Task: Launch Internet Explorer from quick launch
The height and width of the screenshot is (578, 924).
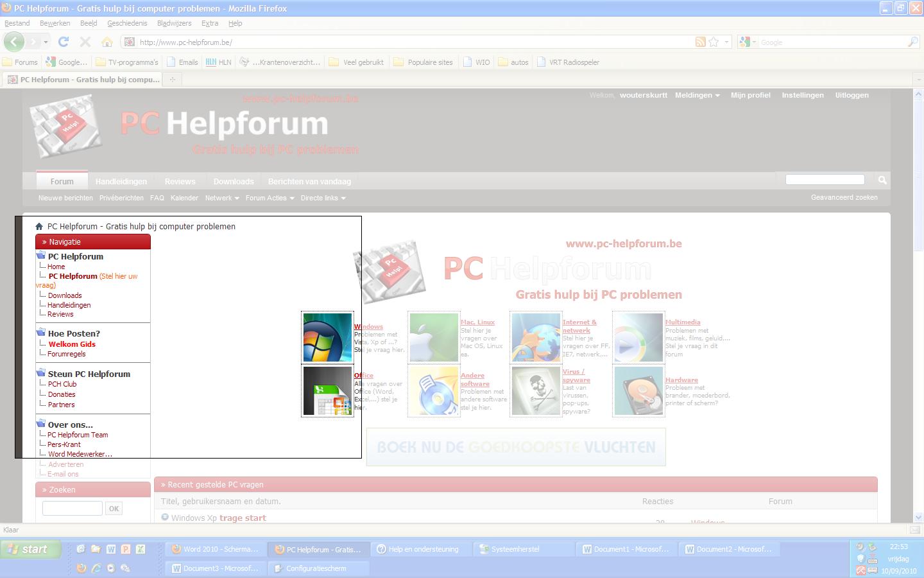Action: [x=96, y=568]
